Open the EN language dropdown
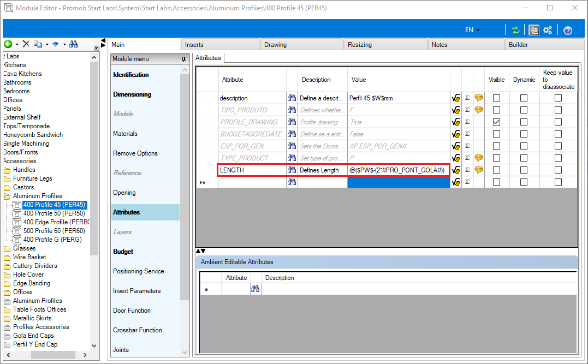The height and width of the screenshot is (364, 588). click(472, 30)
